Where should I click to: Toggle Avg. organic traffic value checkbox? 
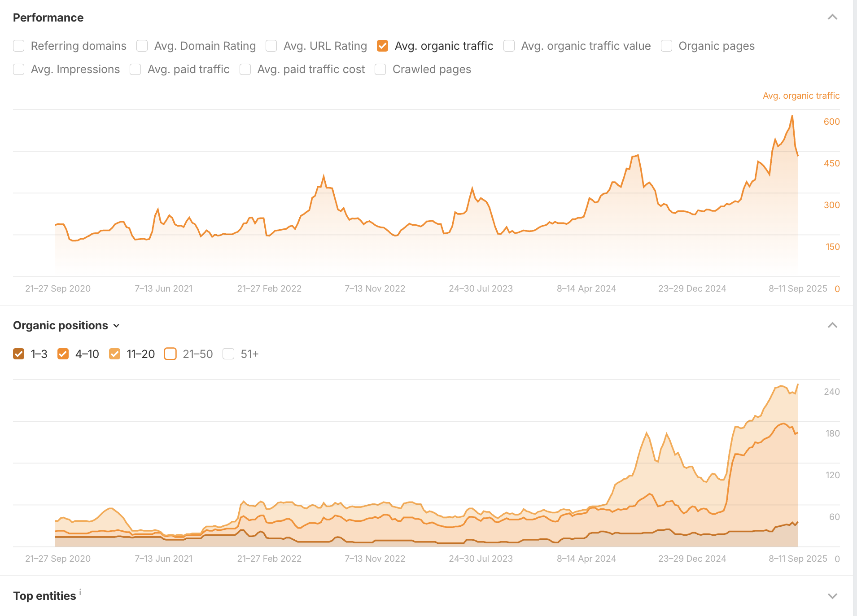(x=509, y=46)
